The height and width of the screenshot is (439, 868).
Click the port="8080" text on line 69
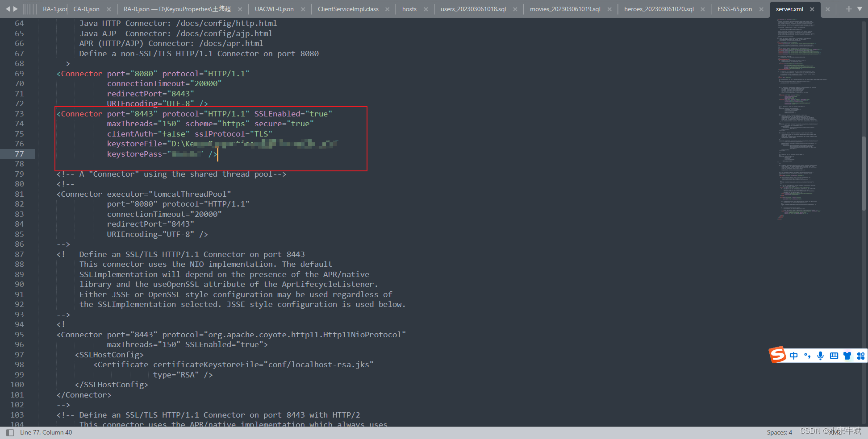(x=132, y=74)
